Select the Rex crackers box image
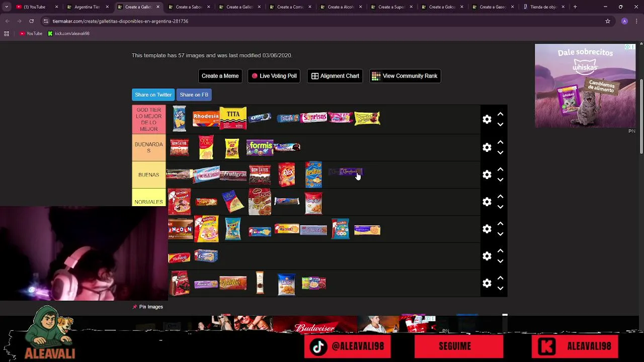The width and height of the screenshot is (644, 362). click(287, 174)
